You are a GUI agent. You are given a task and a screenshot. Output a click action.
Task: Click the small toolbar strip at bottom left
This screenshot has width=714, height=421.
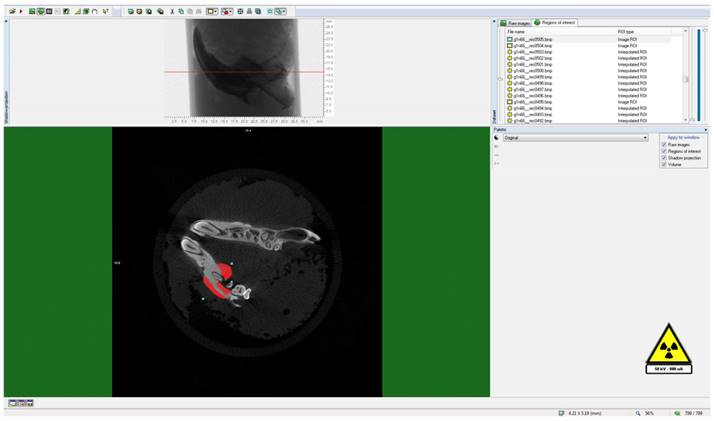coord(20,403)
